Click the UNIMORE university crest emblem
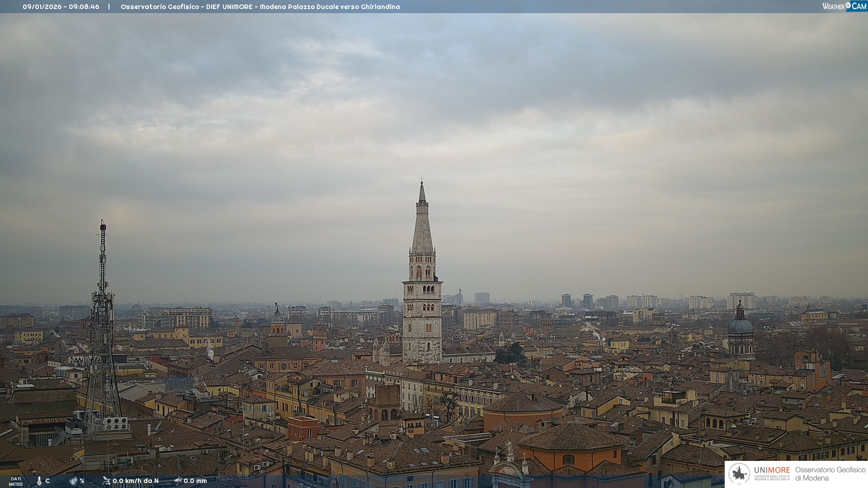The width and height of the screenshot is (868, 488). (740, 474)
